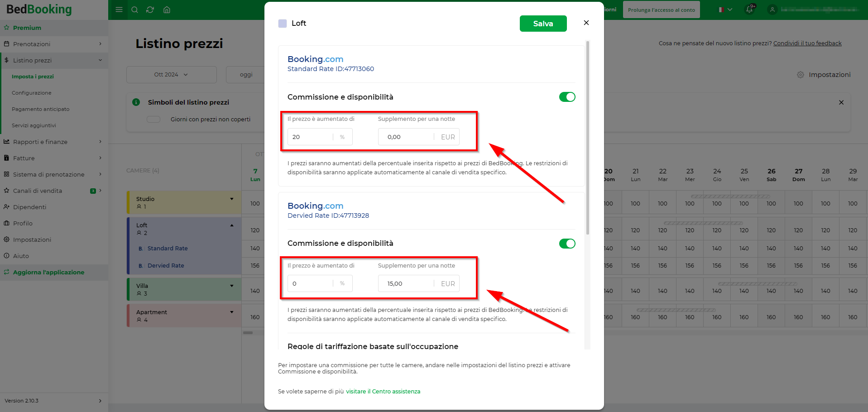
Task: Click 27 Dom column header
Action: point(798,175)
